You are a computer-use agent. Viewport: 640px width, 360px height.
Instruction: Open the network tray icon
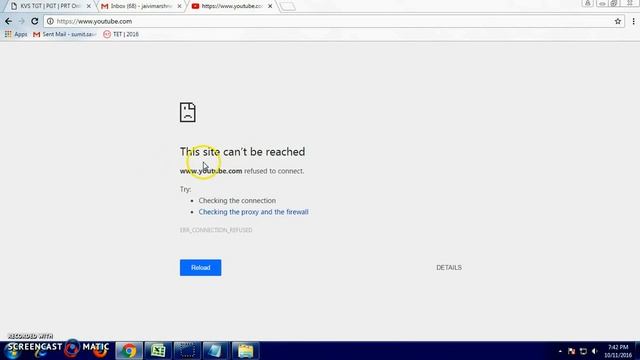tap(583, 351)
